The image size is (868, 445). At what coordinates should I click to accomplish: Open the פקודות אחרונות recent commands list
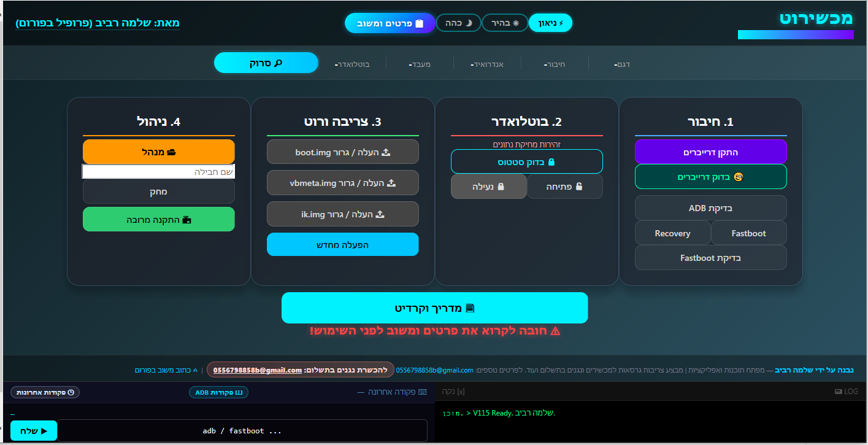click(x=45, y=392)
